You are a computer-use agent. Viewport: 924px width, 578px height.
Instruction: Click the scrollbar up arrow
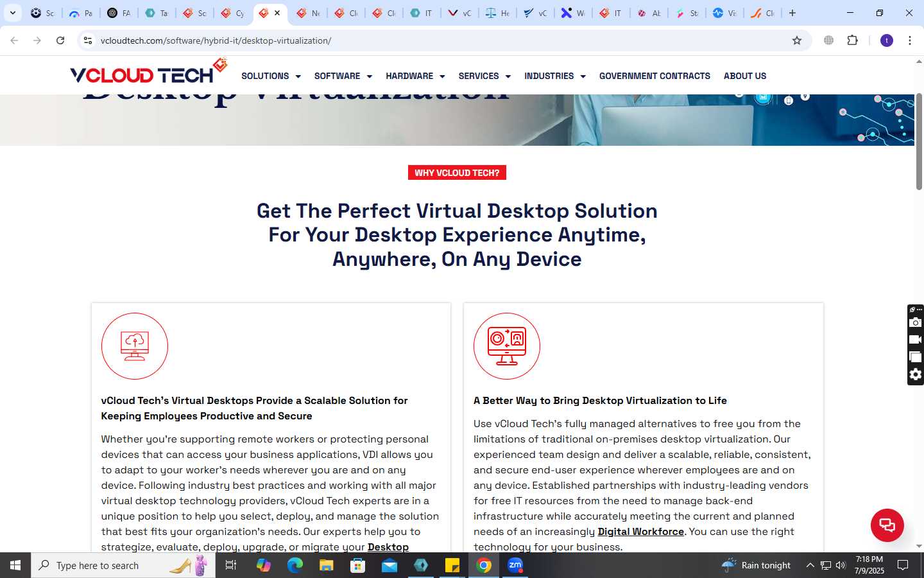[x=919, y=62]
